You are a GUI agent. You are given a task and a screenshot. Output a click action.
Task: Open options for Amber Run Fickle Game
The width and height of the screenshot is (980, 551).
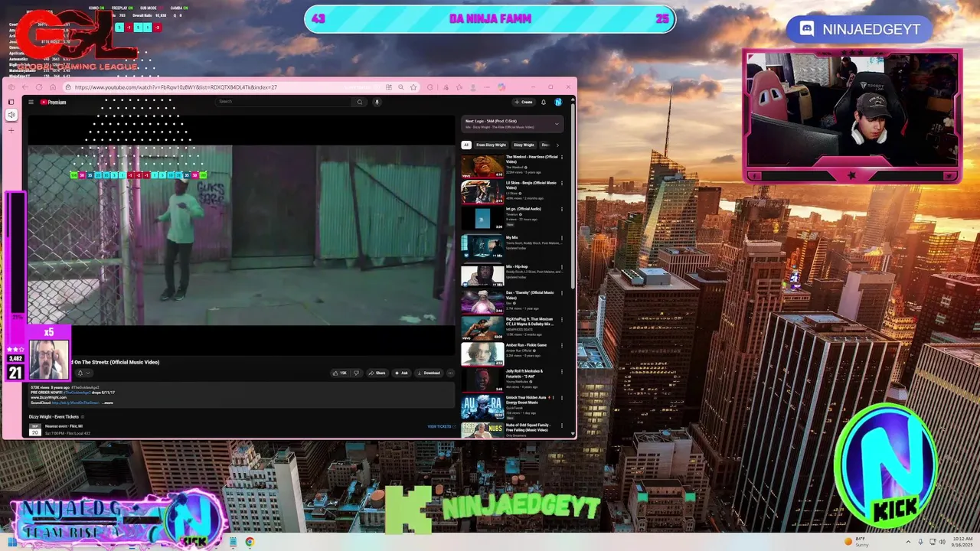tap(562, 346)
